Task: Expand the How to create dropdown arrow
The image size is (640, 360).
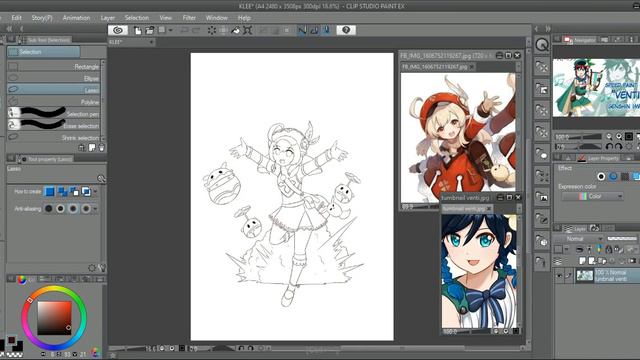Action: point(96,191)
